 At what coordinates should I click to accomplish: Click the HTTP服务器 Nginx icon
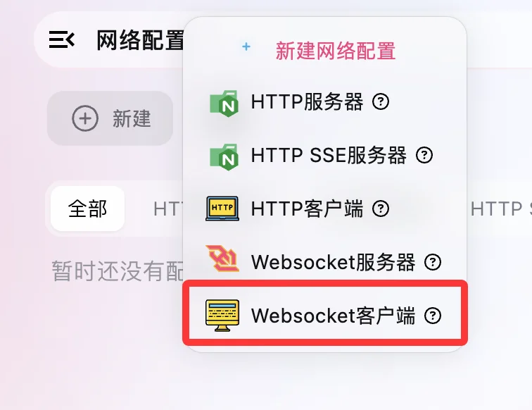(224, 104)
